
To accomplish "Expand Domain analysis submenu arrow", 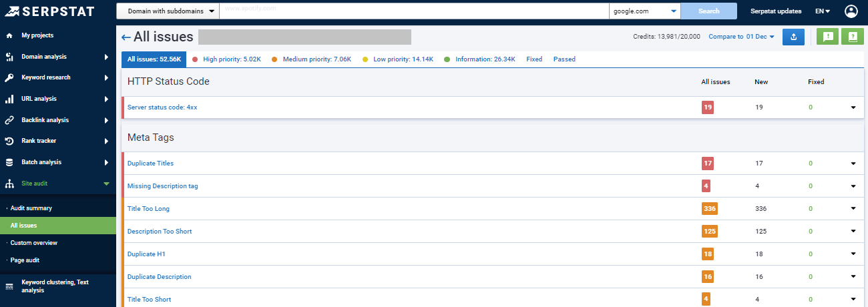I will (106, 57).
